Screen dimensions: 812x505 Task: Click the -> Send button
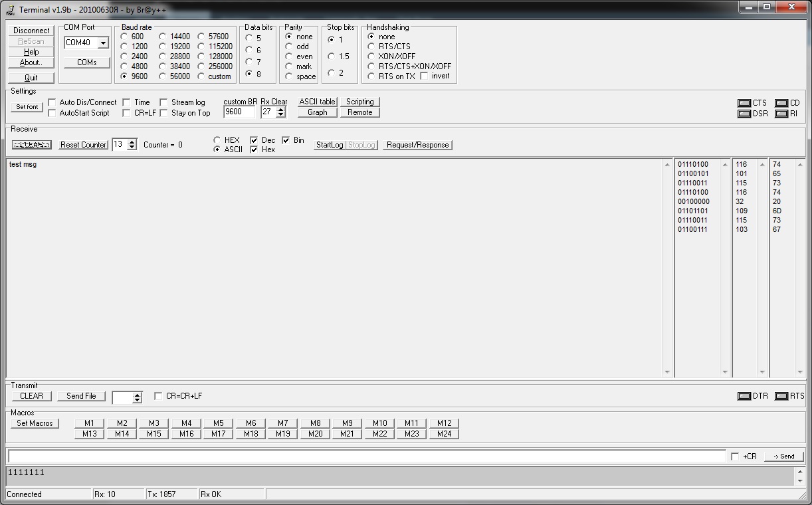click(784, 456)
